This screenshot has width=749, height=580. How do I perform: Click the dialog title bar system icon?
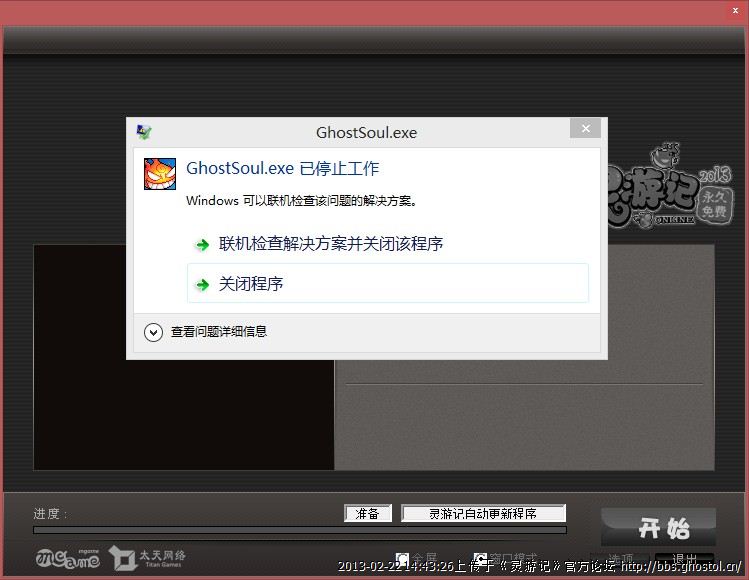[144, 132]
